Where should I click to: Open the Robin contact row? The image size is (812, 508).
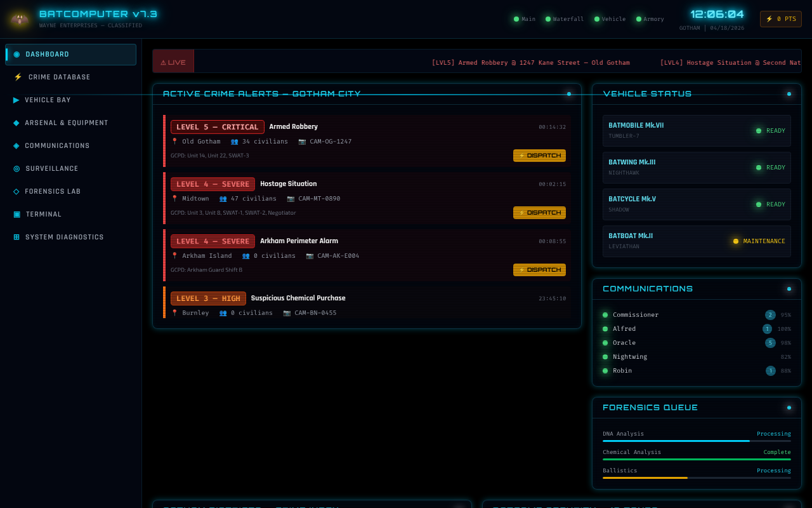coord(697,371)
